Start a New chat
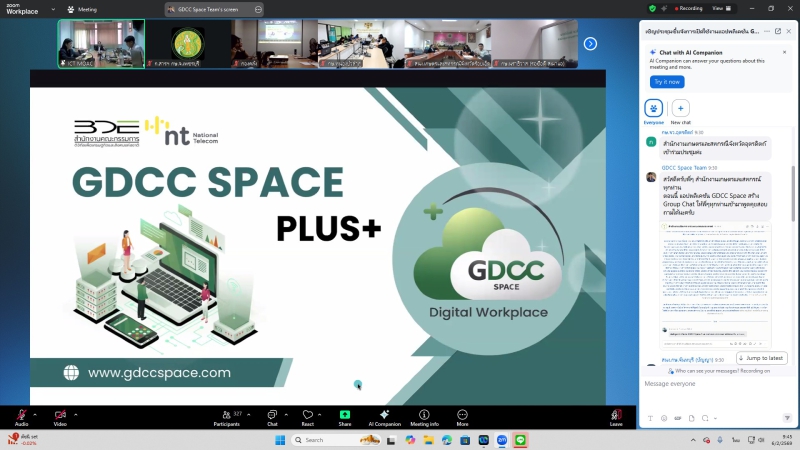Image resolution: width=800 pixels, height=450 pixels. pos(680,110)
